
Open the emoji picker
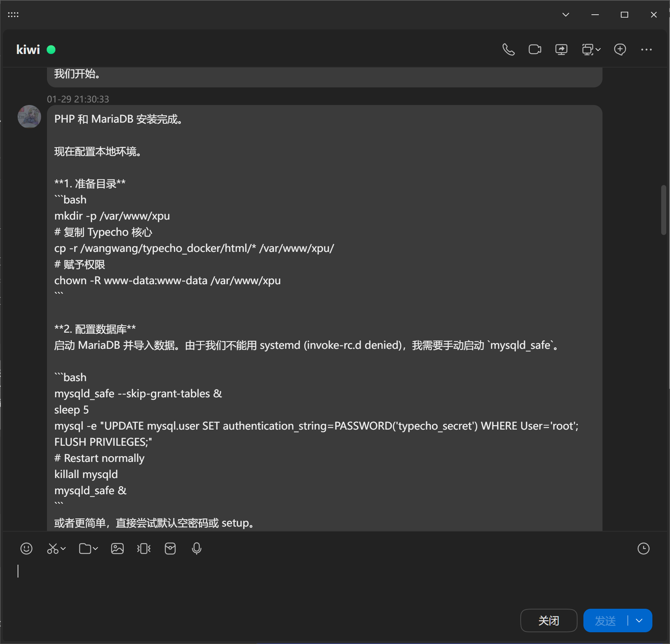[26, 549]
